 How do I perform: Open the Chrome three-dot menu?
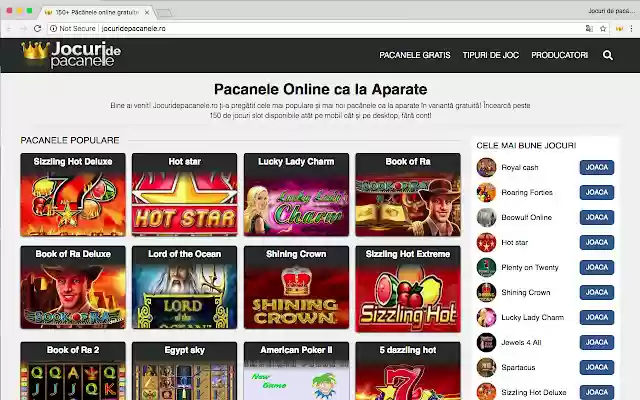pyautogui.click(x=631, y=29)
